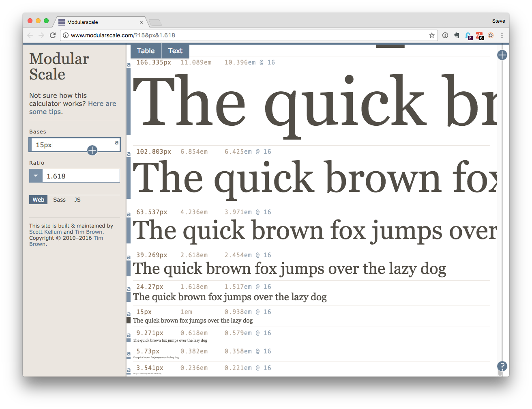The height and width of the screenshot is (409, 532).
Task: Visit Scott Kellum's profile link
Action: tap(45, 232)
